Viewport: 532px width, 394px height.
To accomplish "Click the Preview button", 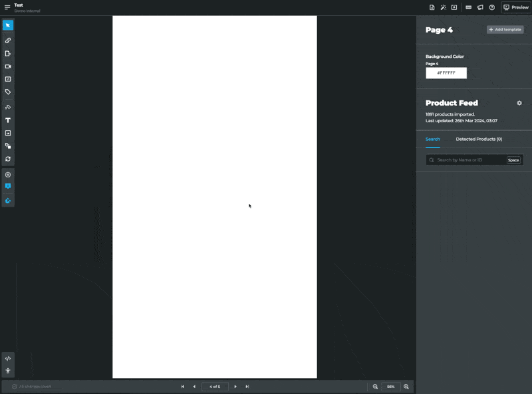I will coord(515,7).
